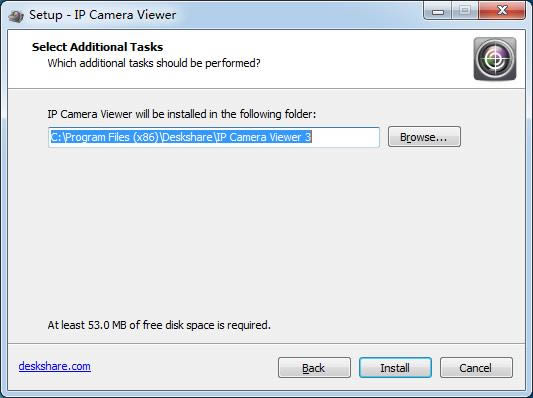Click the 'Select Additional Tasks' heading

[x=98, y=47]
